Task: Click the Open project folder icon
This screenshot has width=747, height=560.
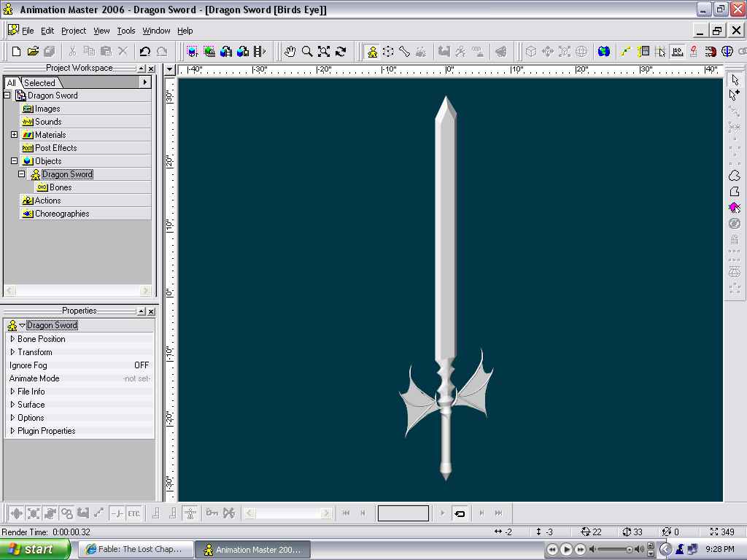Action: 33,51
